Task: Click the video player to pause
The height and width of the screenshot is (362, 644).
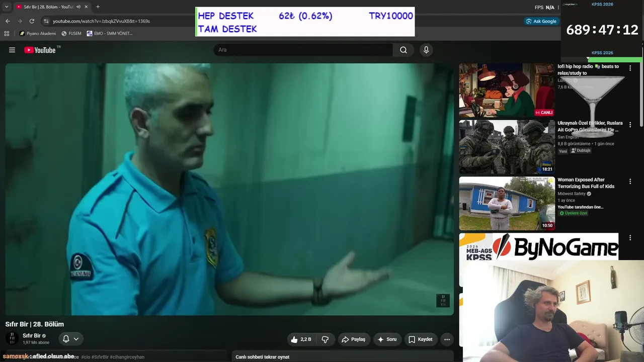Action: (x=229, y=189)
